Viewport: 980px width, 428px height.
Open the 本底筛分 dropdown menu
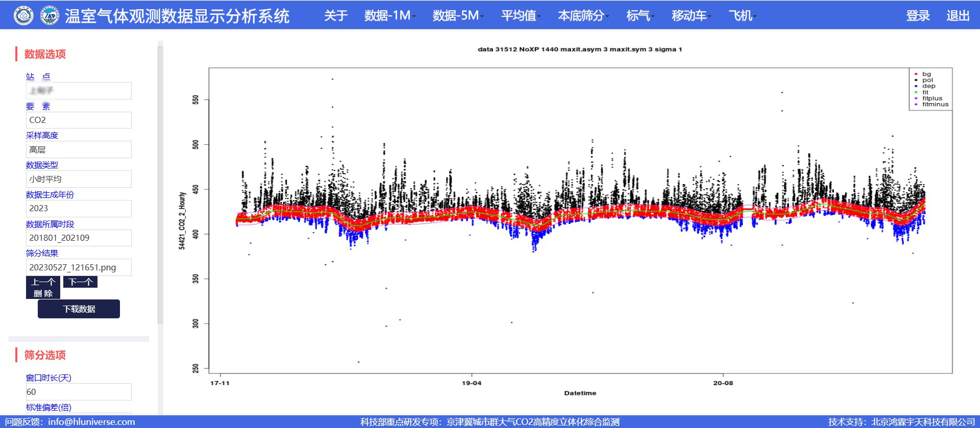[x=583, y=16]
